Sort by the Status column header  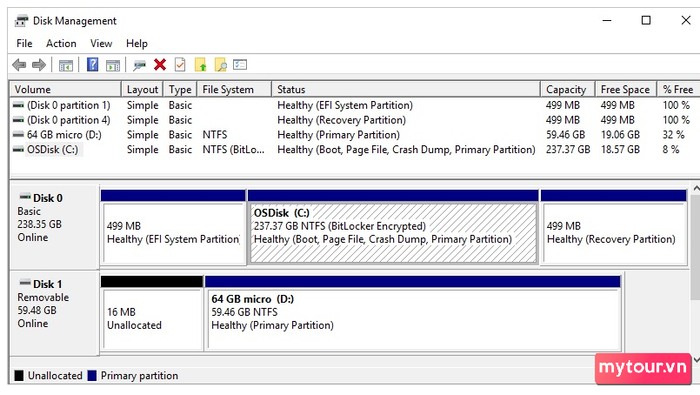(x=406, y=89)
